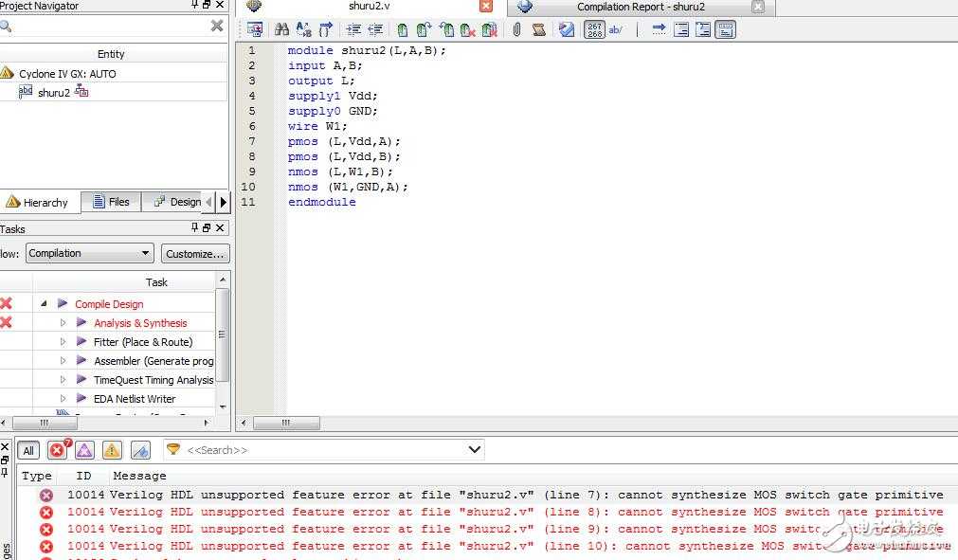This screenshot has height=560, width=958.
Task: Jump to previous bookmark icon
Action: point(446,29)
